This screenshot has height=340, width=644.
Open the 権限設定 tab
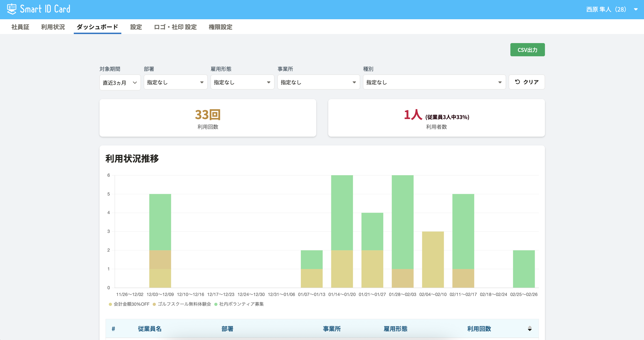220,27
